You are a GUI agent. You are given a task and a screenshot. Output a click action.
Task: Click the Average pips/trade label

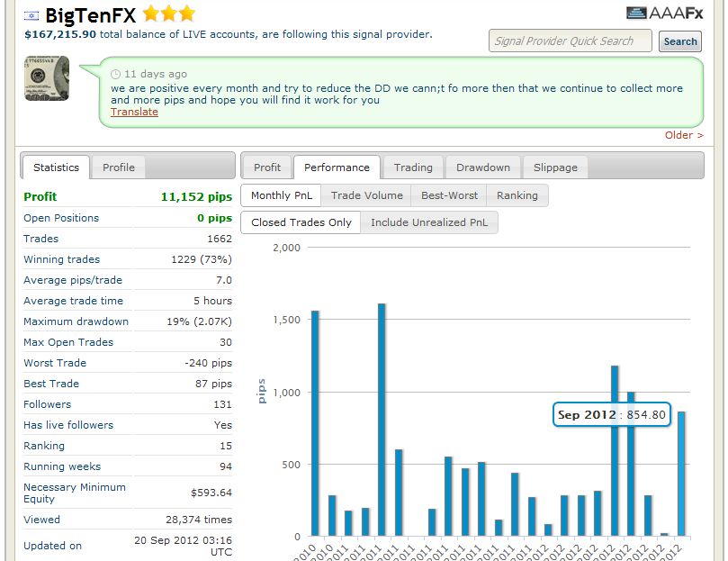[x=73, y=280]
